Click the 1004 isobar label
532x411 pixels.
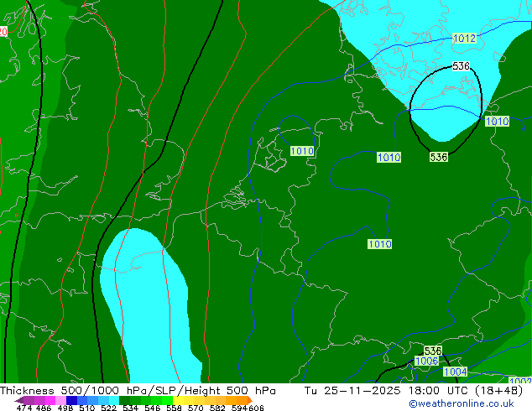[456, 372]
